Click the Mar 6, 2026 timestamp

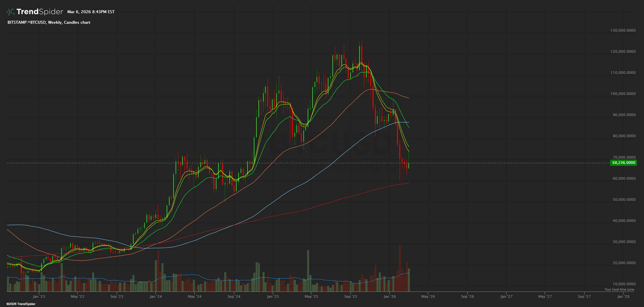pyautogui.click(x=91, y=12)
